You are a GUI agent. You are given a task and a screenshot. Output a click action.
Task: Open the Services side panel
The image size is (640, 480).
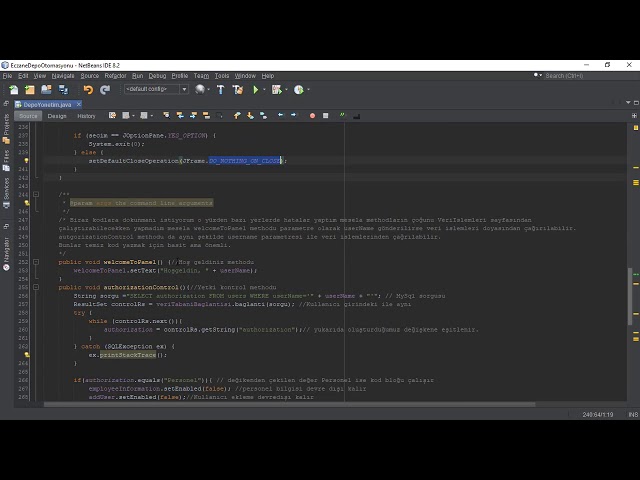(x=6, y=193)
